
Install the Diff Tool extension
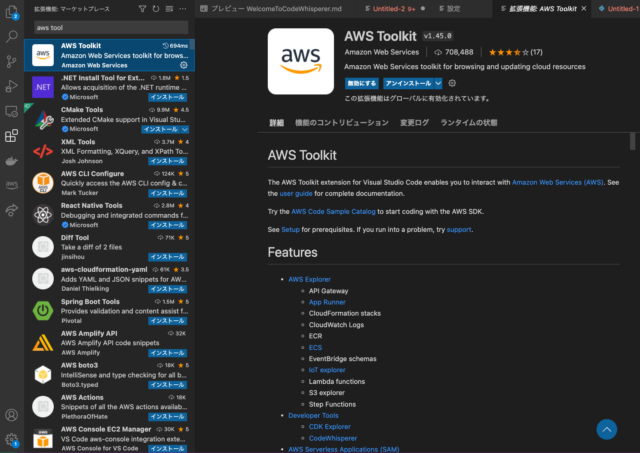[x=167, y=257]
